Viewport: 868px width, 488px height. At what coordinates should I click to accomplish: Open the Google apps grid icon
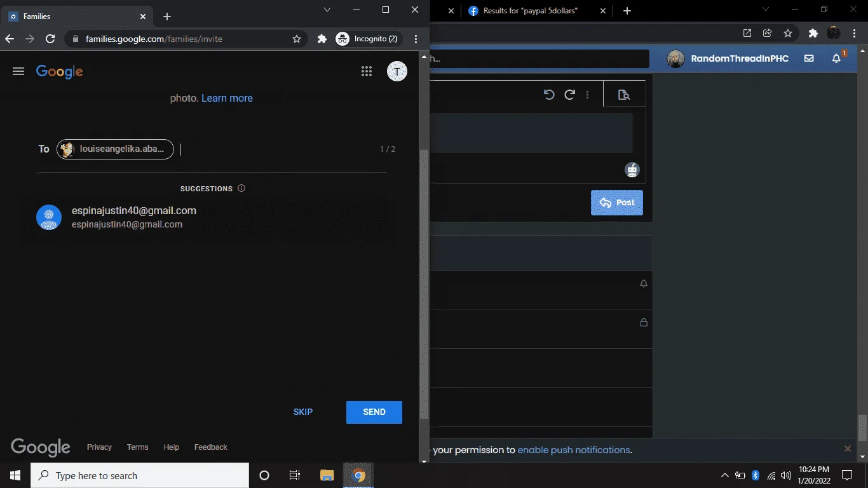(x=367, y=71)
